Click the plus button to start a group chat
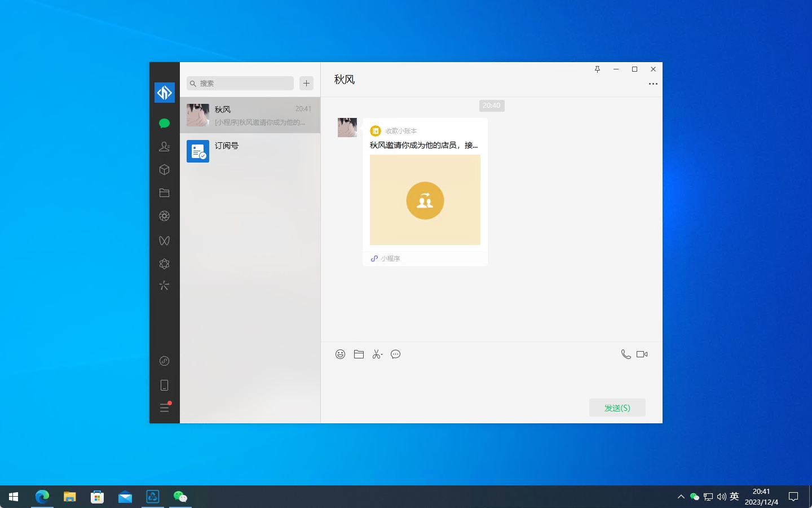This screenshot has width=812, height=508. click(x=306, y=84)
